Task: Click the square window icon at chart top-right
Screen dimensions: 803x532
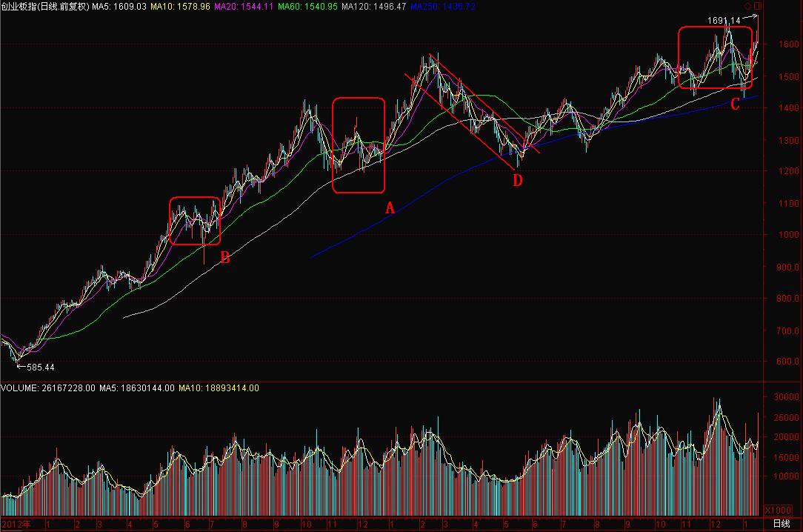Action: click(758, 6)
